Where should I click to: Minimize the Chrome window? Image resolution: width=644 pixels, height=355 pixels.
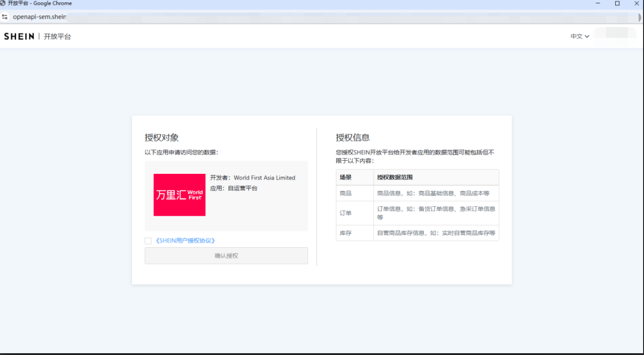pyautogui.click(x=598, y=4)
